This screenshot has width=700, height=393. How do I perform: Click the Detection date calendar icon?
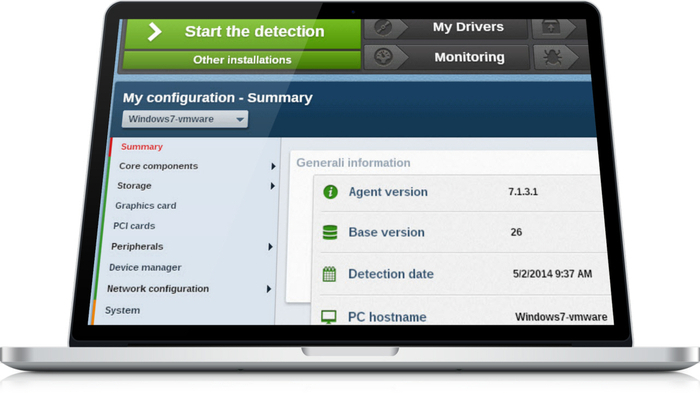click(329, 274)
